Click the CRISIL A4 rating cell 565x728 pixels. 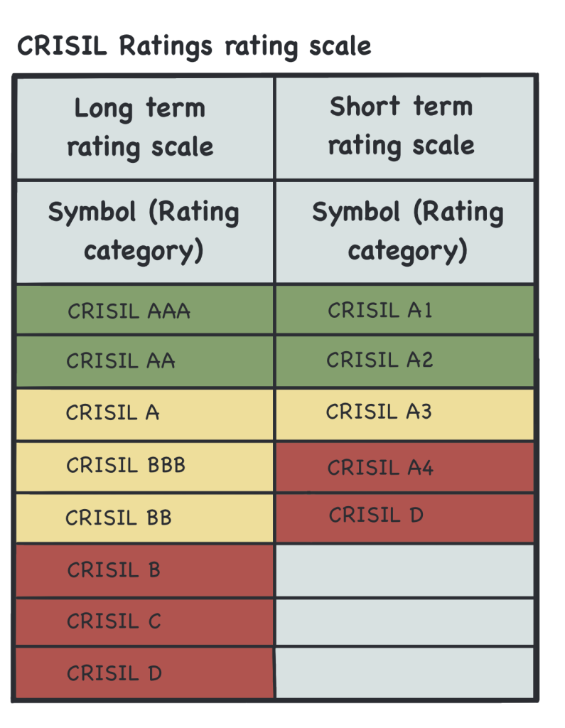[x=404, y=467]
